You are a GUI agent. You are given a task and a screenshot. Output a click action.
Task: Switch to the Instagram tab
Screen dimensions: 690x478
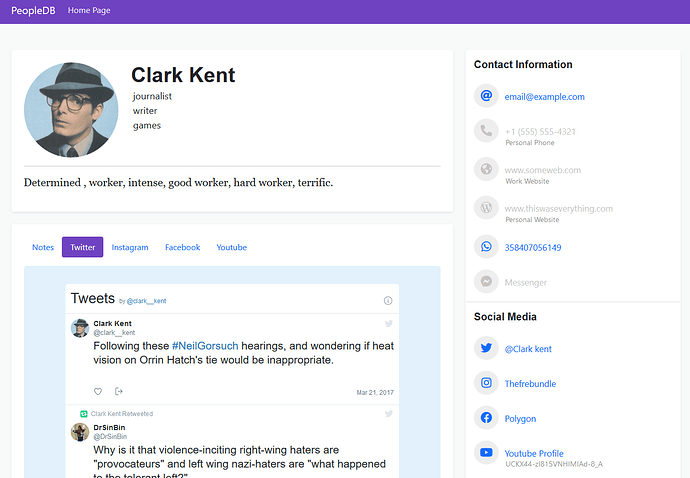[130, 247]
